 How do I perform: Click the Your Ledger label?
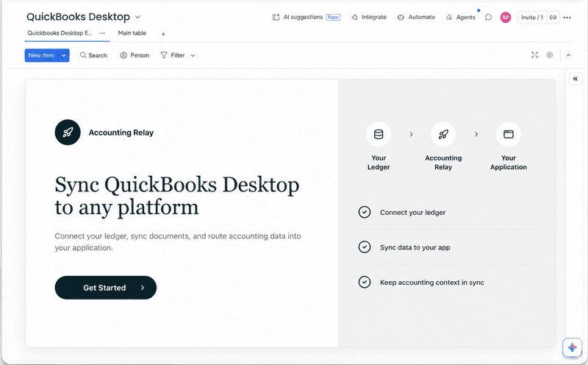click(379, 163)
